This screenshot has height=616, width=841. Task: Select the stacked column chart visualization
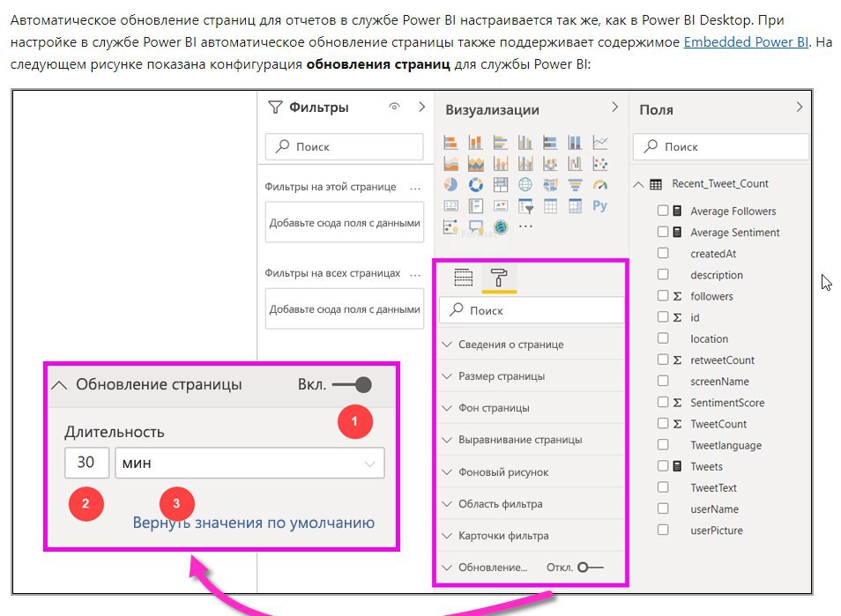pos(475,143)
